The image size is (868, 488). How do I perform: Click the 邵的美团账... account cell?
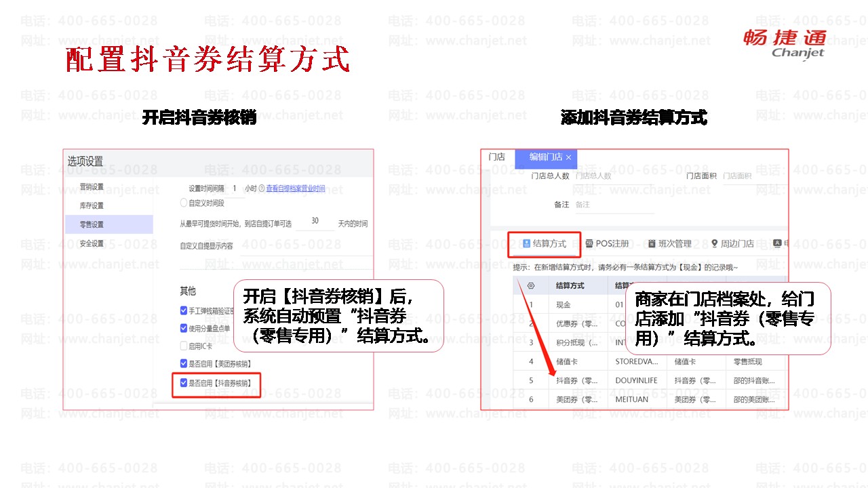click(x=754, y=400)
